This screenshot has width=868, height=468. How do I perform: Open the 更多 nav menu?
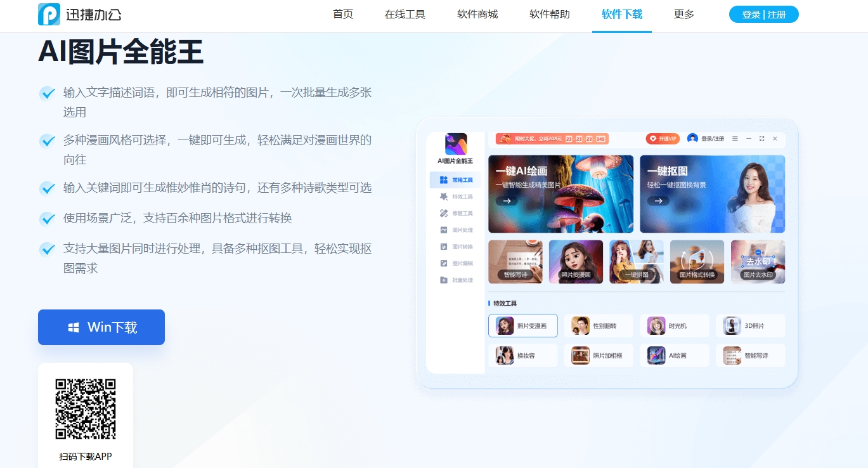pos(684,14)
